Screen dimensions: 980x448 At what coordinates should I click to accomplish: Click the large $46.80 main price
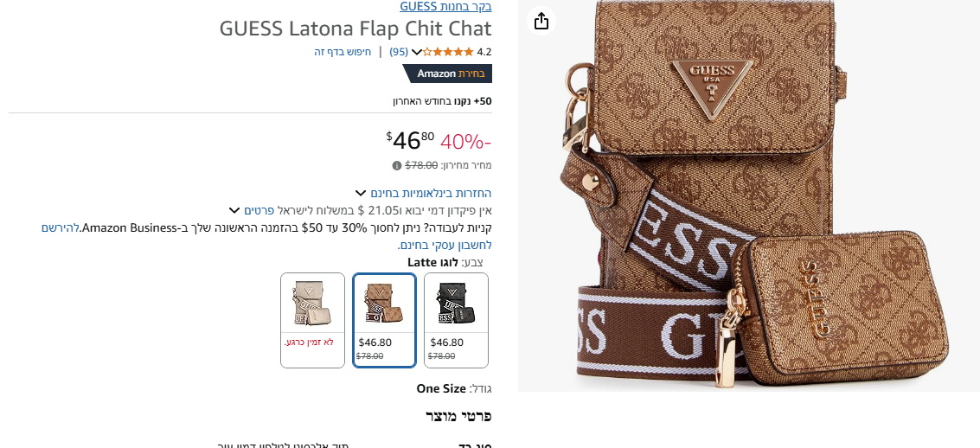410,139
